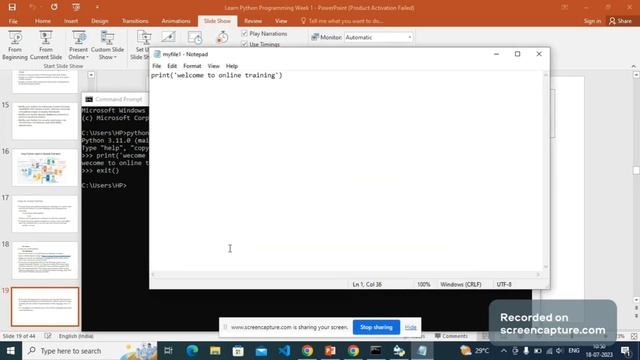
Task: Click the Record Slide Show icon
Action: pos(222,37)
